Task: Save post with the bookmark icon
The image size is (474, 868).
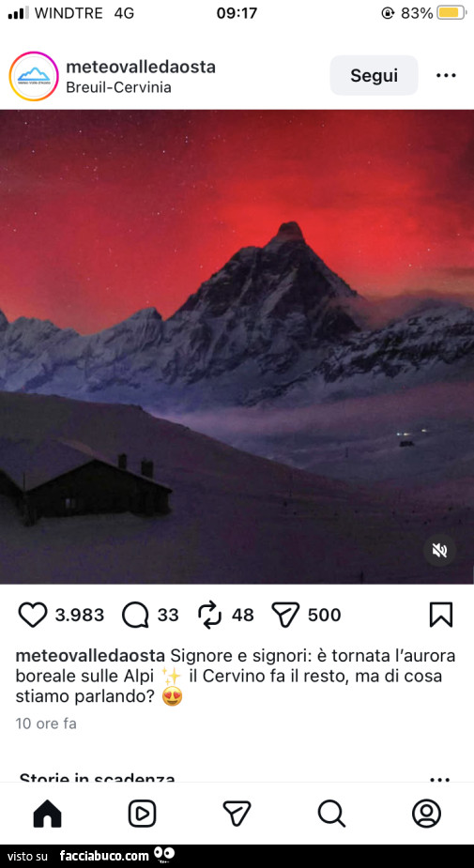Action: (x=441, y=615)
